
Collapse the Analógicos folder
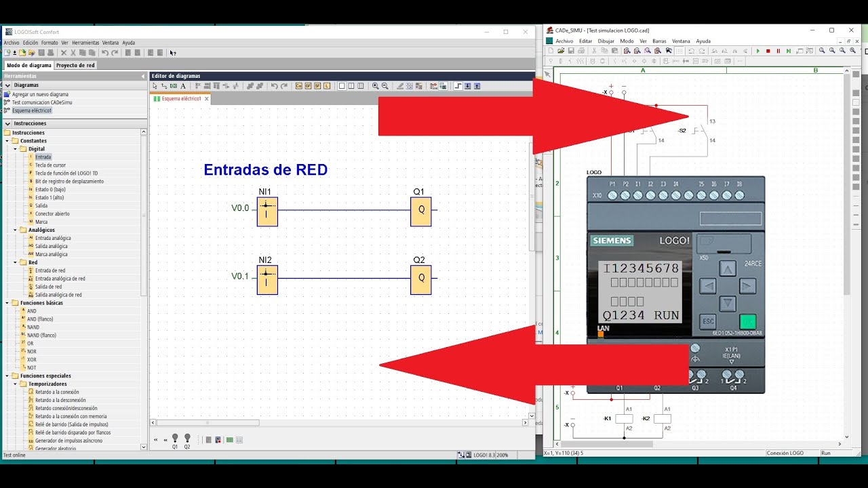coord(15,230)
